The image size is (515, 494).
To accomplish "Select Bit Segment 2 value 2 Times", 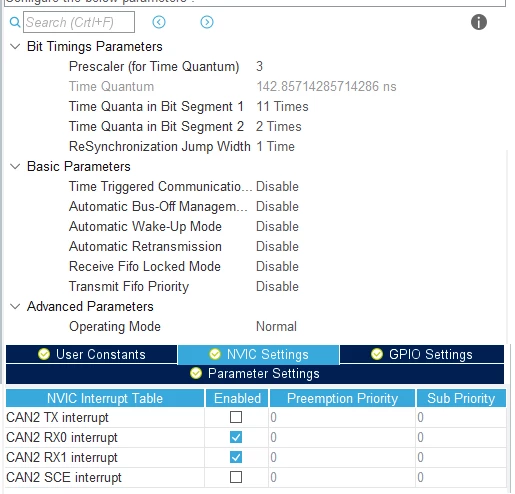I will tap(278, 126).
